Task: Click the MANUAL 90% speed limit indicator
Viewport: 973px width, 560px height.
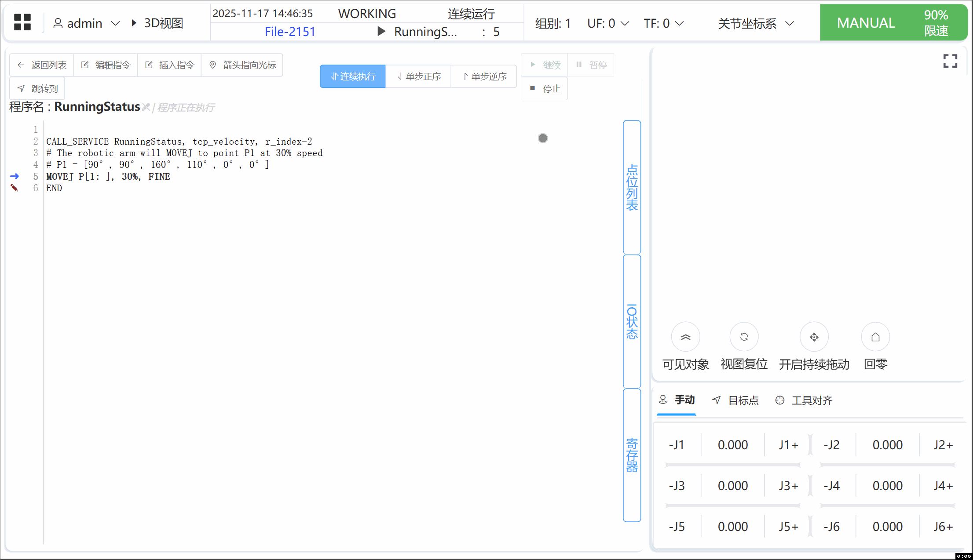Action: [x=893, y=23]
